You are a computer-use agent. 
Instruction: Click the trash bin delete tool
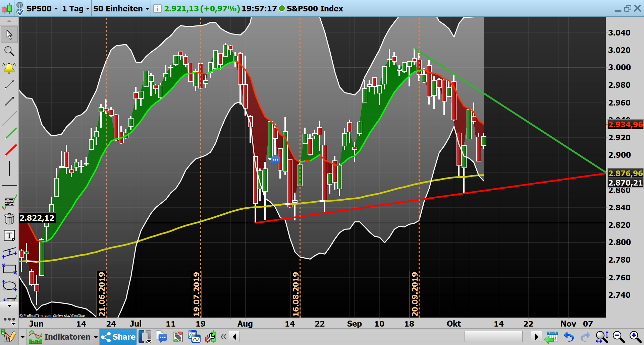click(9, 218)
